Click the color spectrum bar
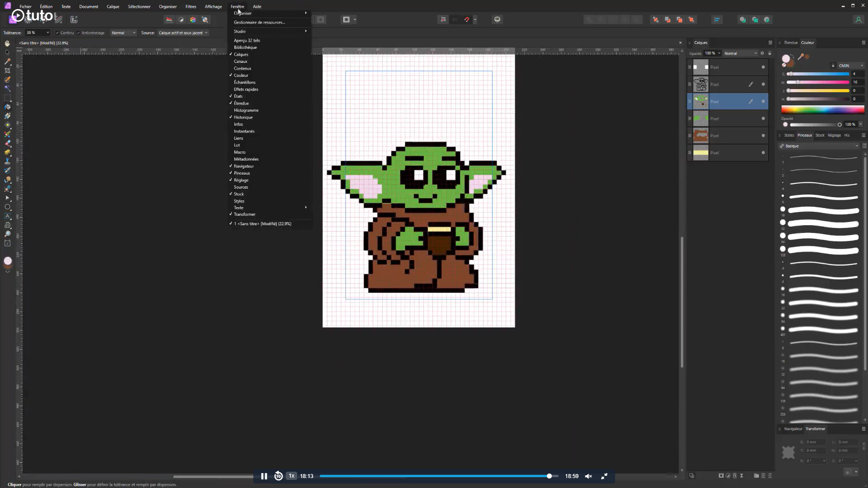 click(x=823, y=109)
